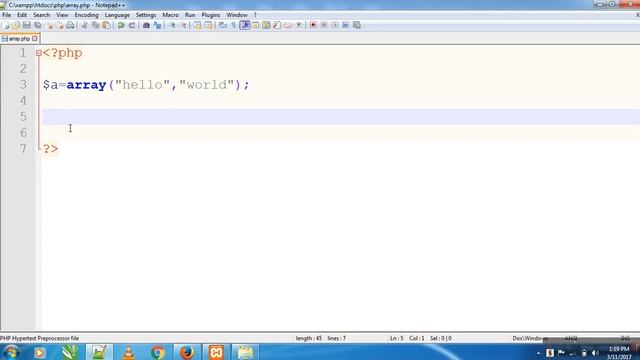Click the "Ln : 5" status bar entry
The height and width of the screenshot is (360, 640).
coord(396,338)
